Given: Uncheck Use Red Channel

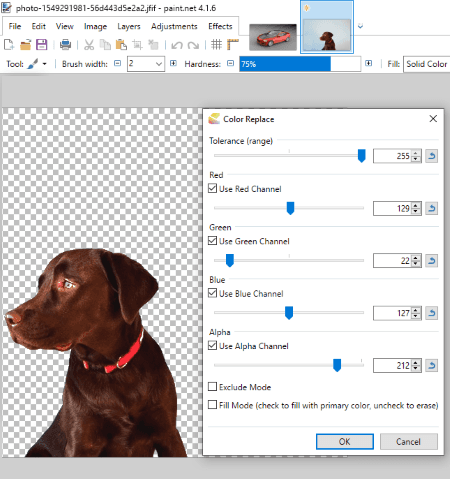Looking at the screenshot, I should pos(212,188).
